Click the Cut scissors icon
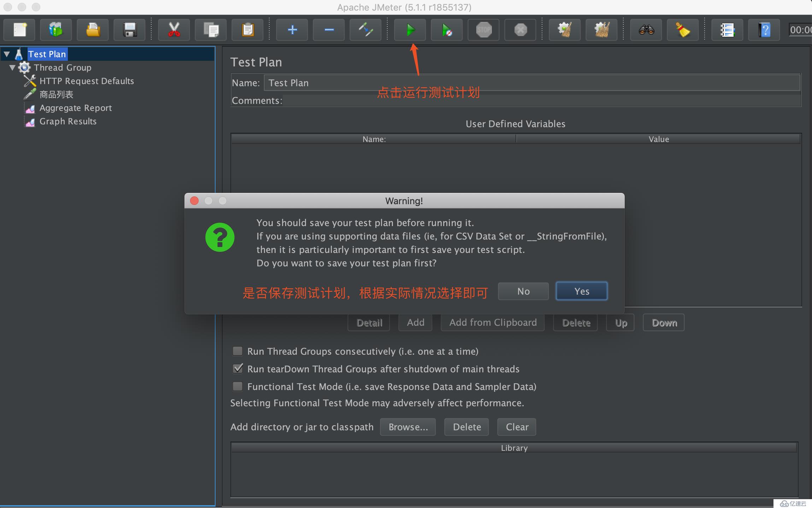Screen dimensions: 812x508 point(174,30)
